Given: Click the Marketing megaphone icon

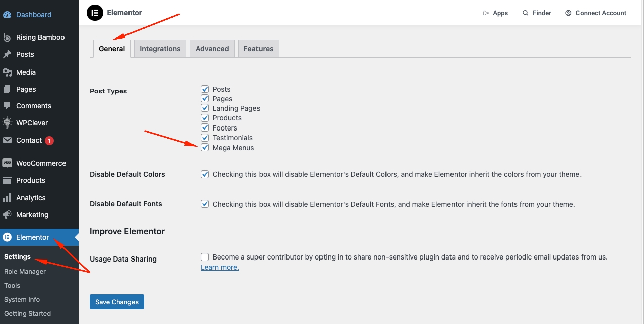Looking at the screenshot, I should click(7, 215).
